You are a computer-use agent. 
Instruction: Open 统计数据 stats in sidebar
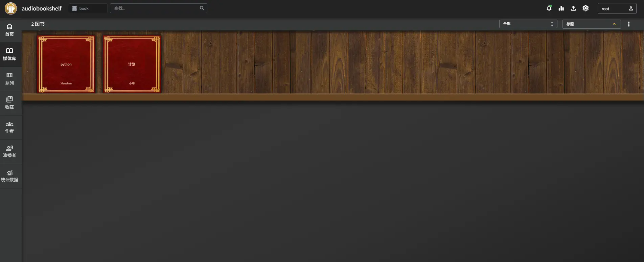tap(9, 176)
